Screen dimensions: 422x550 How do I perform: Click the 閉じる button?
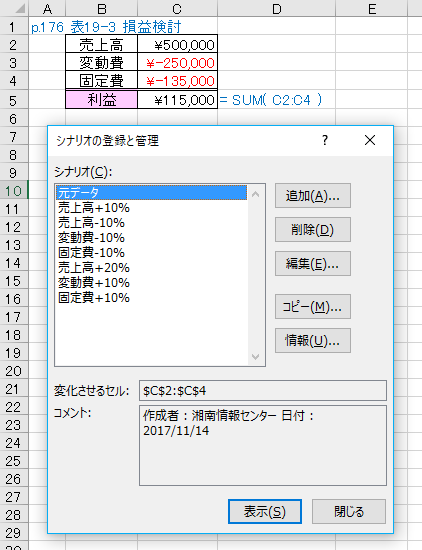click(349, 511)
